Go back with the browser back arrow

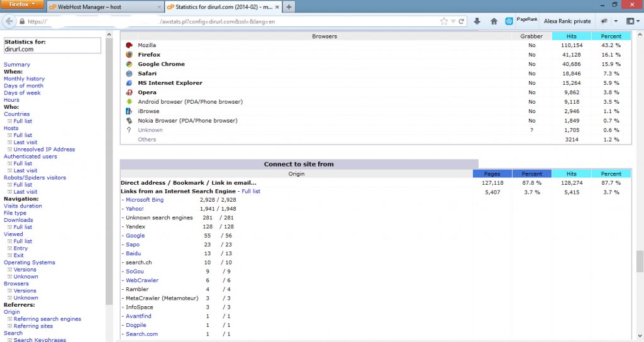(x=9, y=21)
